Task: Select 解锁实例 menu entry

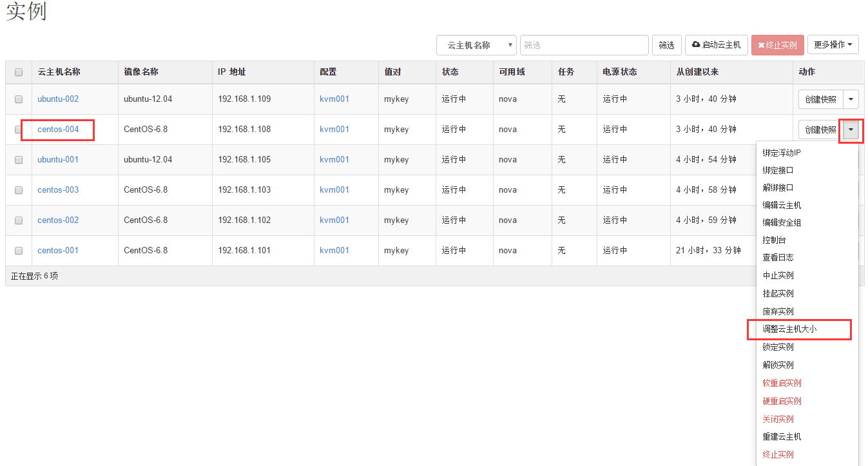Action: click(x=807, y=365)
